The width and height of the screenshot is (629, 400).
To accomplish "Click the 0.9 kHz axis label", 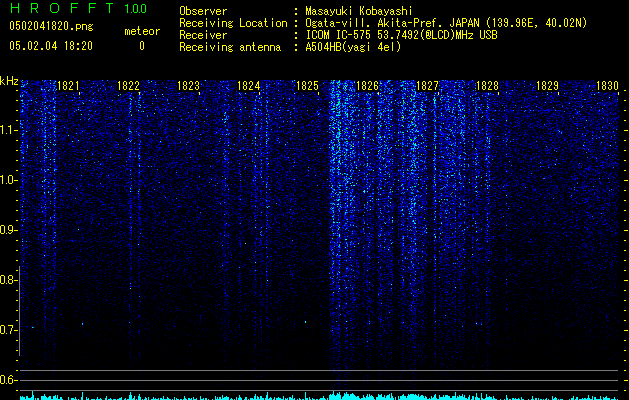I will tap(7, 230).
